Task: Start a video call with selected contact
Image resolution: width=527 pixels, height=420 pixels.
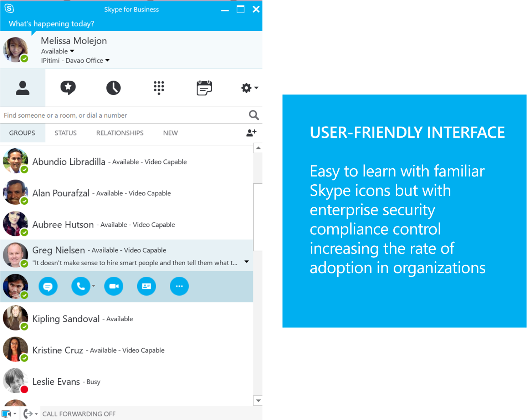Action: [114, 286]
